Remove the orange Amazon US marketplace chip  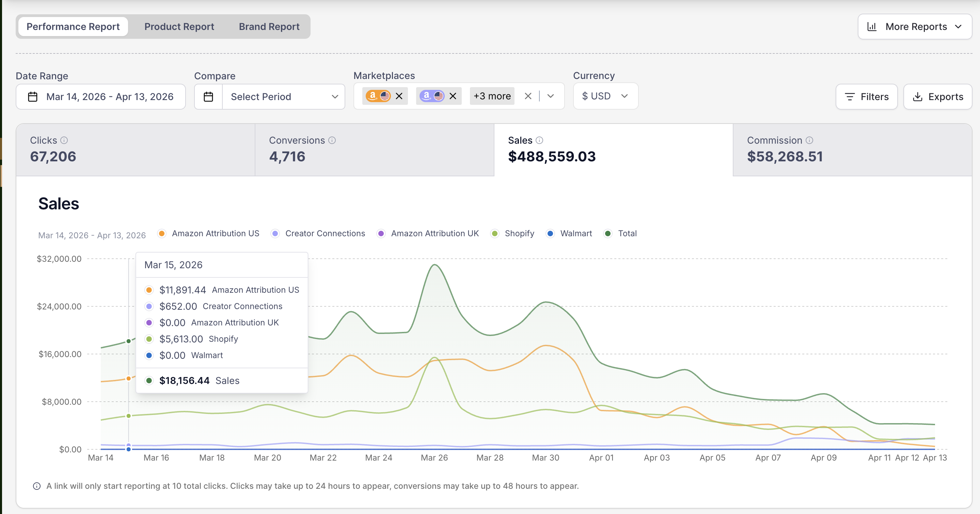[x=399, y=96]
